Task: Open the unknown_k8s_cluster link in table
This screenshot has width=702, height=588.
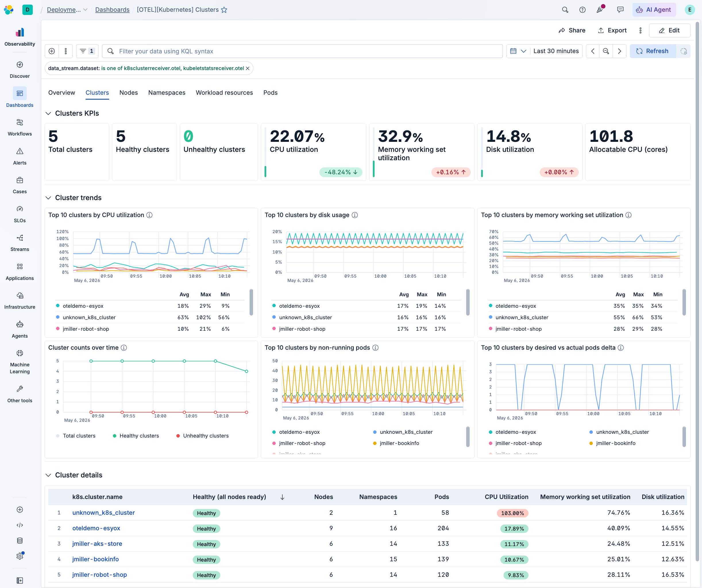Action: point(104,513)
